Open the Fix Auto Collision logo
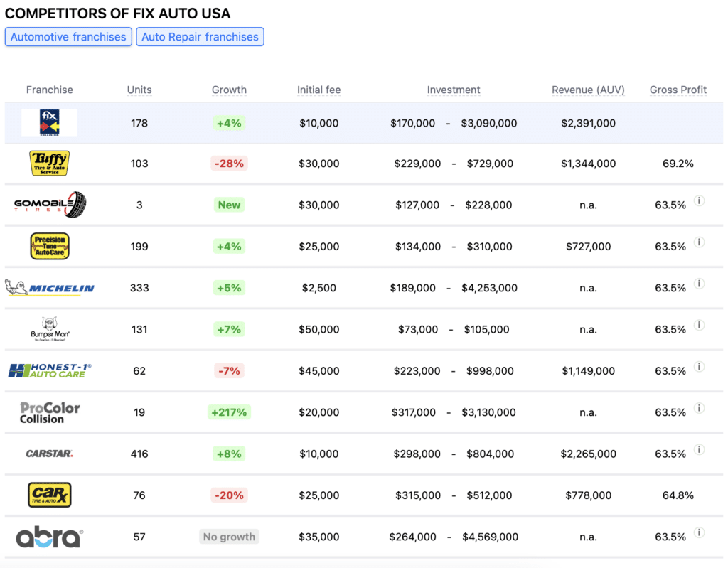This screenshot has width=728, height=568. point(49,122)
